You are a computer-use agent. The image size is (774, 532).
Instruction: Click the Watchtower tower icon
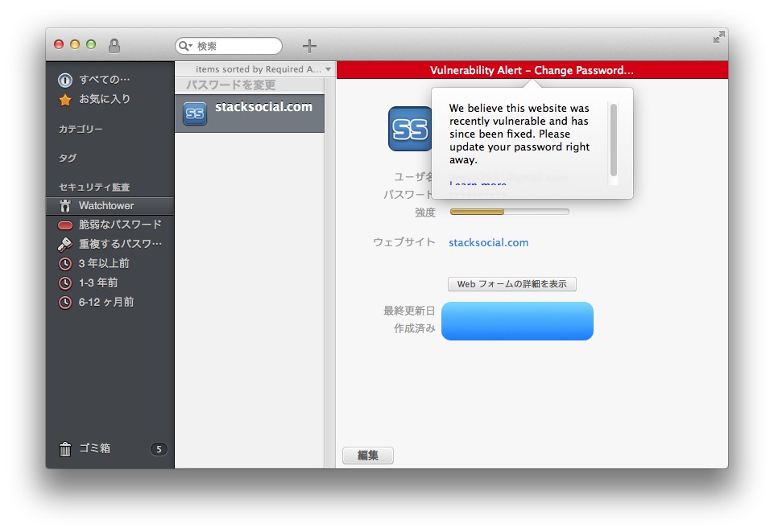(65, 205)
